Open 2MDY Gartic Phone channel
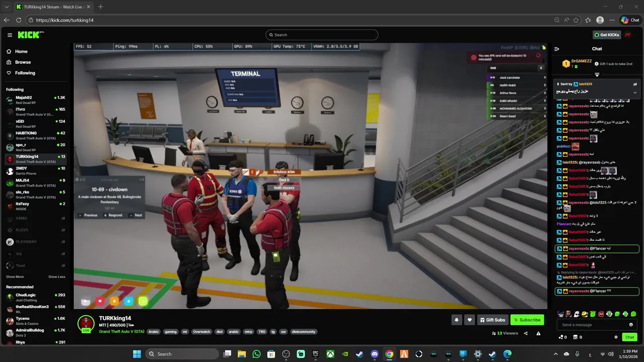The image size is (644, 362). pyautogui.click(x=35, y=170)
